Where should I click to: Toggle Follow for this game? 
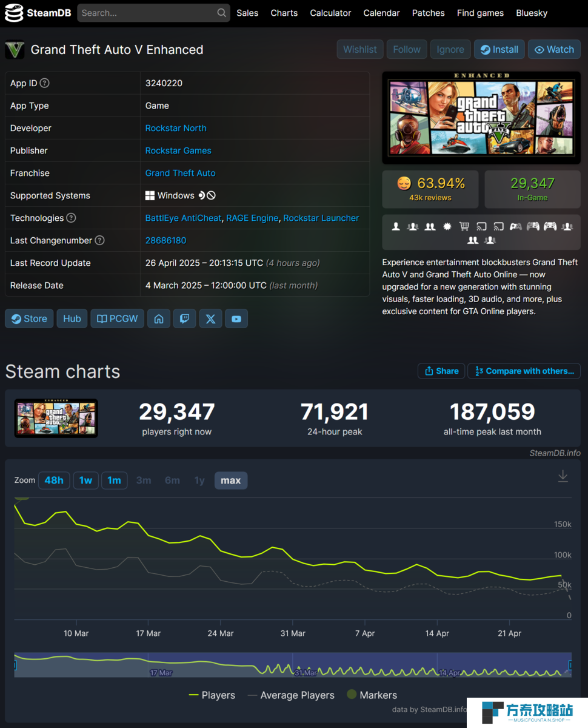click(407, 50)
